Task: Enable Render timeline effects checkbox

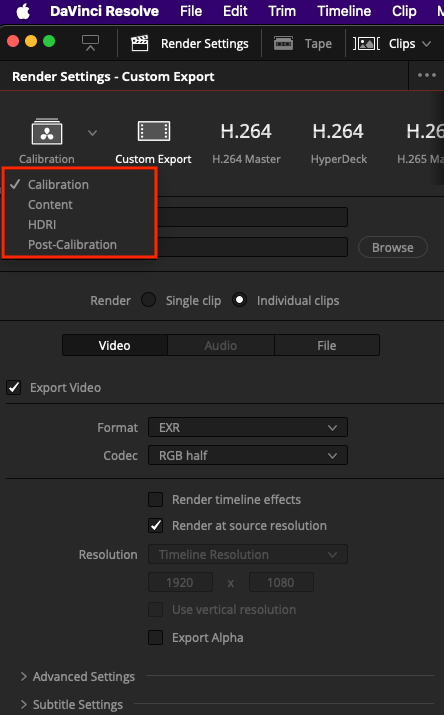Action: 155,499
